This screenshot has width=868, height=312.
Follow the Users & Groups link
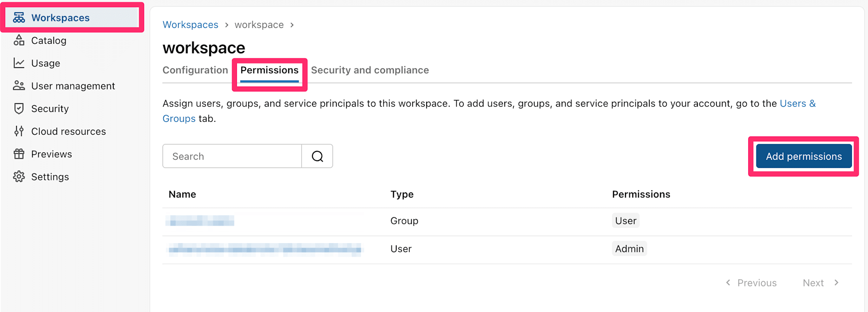pos(798,104)
